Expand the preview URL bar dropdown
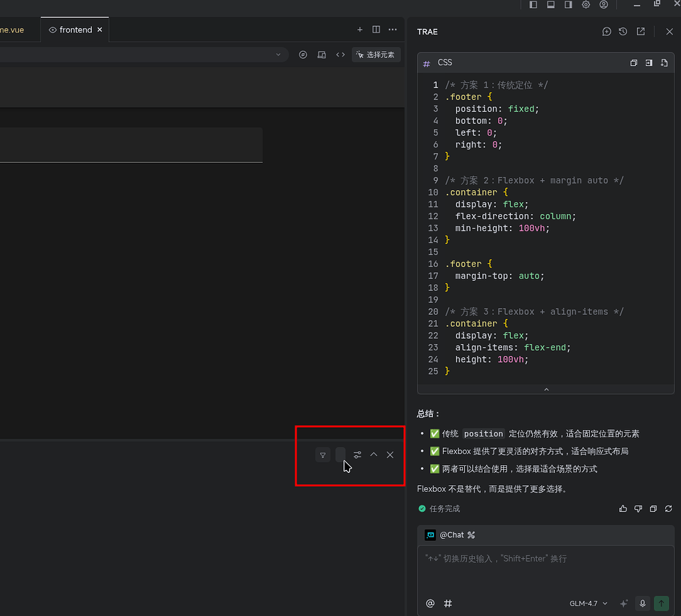The height and width of the screenshot is (616, 681). pyautogui.click(x=279, y=54)
